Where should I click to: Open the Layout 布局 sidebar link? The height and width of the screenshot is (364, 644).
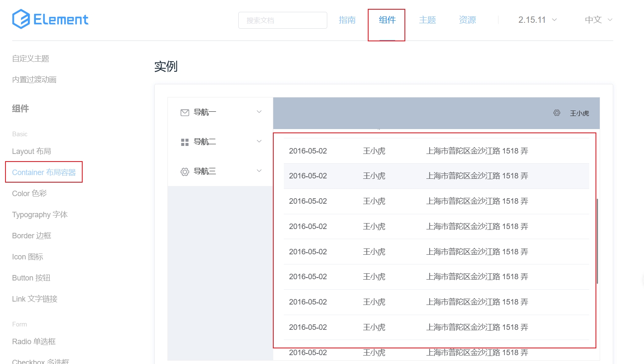(32, 151)
